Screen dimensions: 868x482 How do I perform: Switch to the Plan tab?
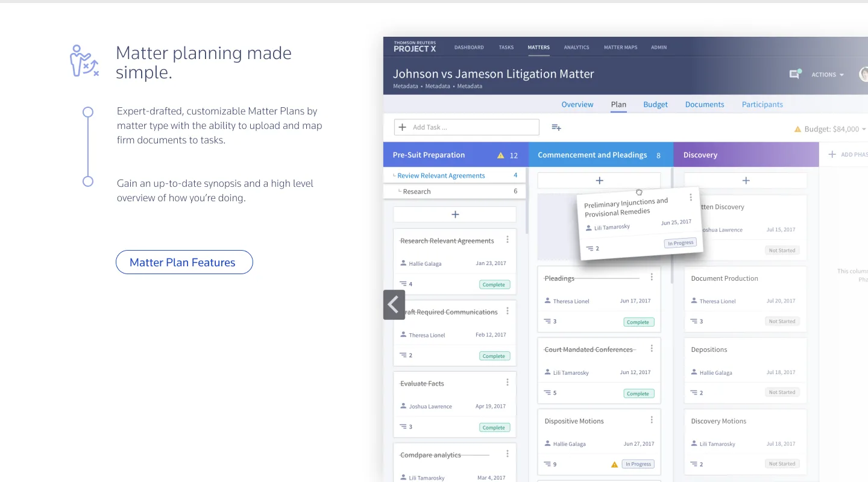(x=618, y=104)
